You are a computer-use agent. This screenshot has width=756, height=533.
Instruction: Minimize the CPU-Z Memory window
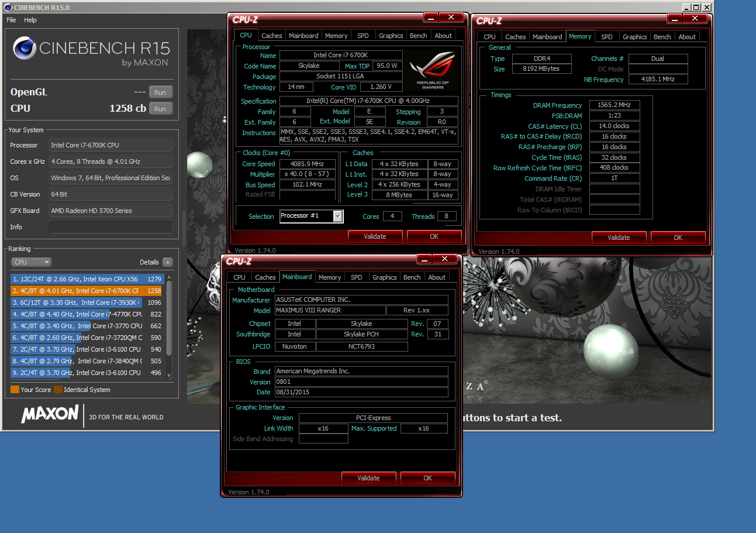[x=675, y=18]
